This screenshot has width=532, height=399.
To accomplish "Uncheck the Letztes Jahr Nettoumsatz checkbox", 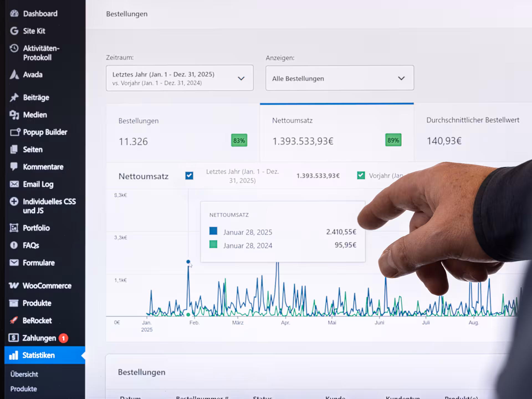I will (x=189, y=175).
